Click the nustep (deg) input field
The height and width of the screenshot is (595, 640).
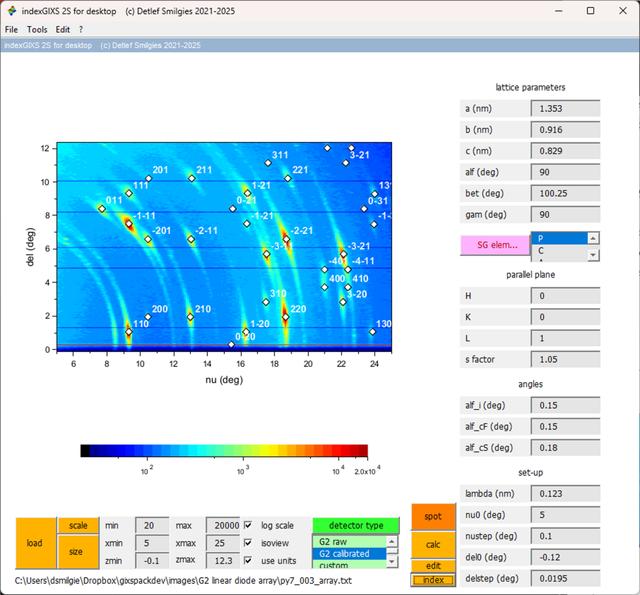[x=565, y=536]
